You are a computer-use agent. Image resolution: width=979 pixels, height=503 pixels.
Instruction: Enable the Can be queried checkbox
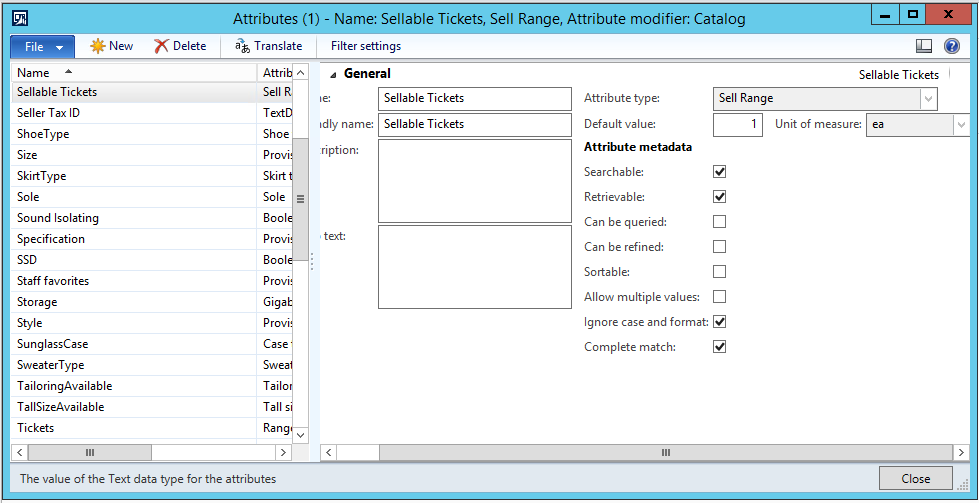click(719, 222)
